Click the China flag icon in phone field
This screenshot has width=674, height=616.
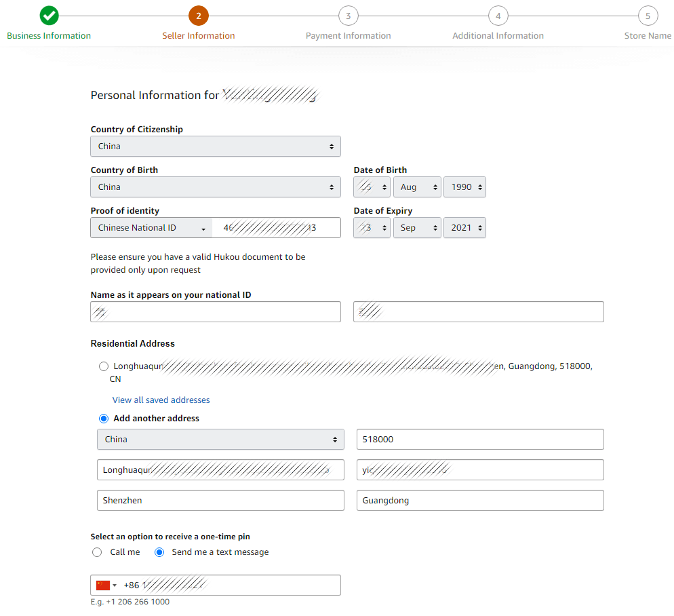coord(103,585)
